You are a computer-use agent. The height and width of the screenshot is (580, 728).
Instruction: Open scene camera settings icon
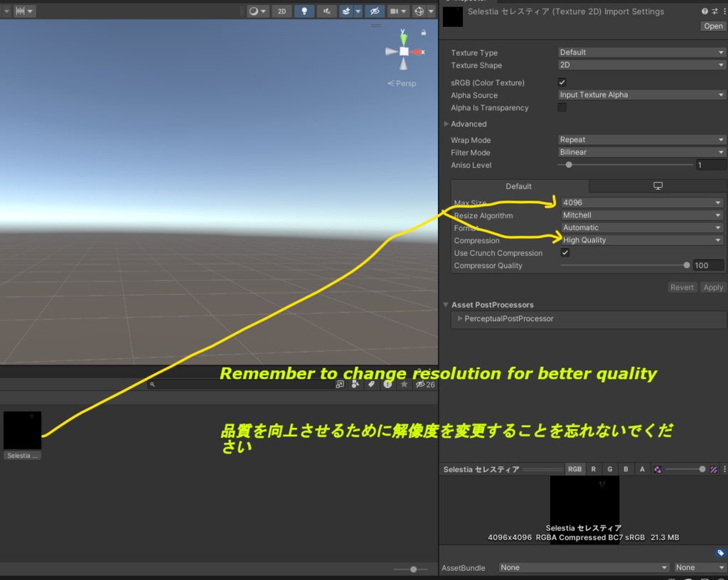[398, 11]
